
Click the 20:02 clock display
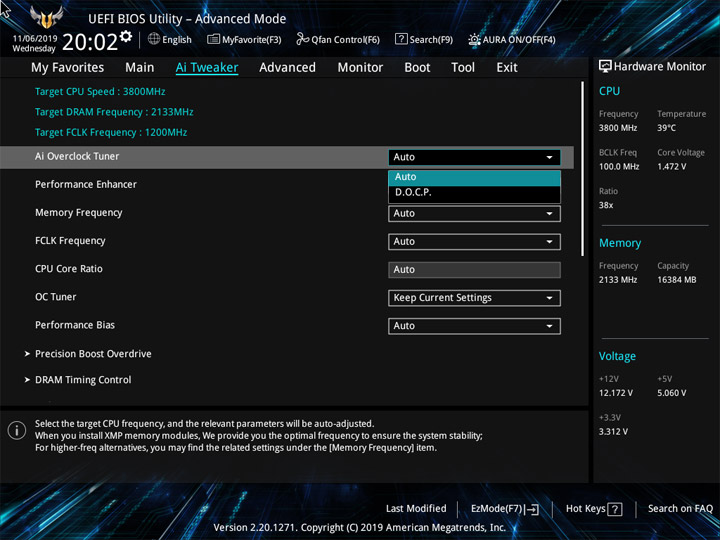click(90, 42)
